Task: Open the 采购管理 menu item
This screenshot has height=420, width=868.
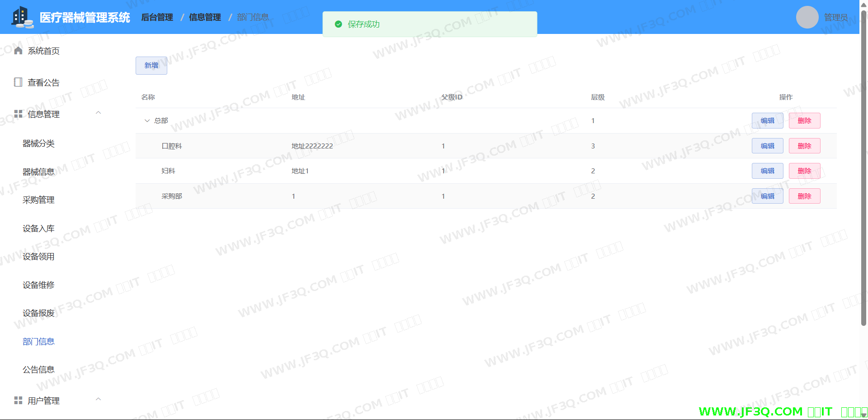Action: [38, 200]
